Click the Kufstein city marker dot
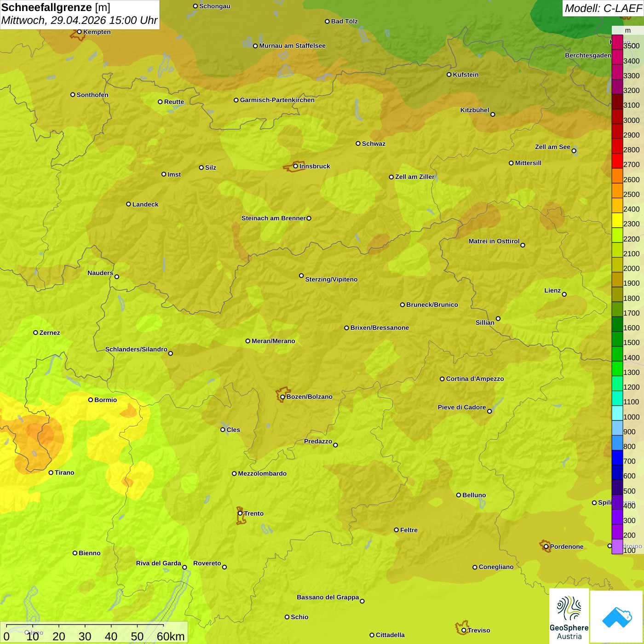 449,75
